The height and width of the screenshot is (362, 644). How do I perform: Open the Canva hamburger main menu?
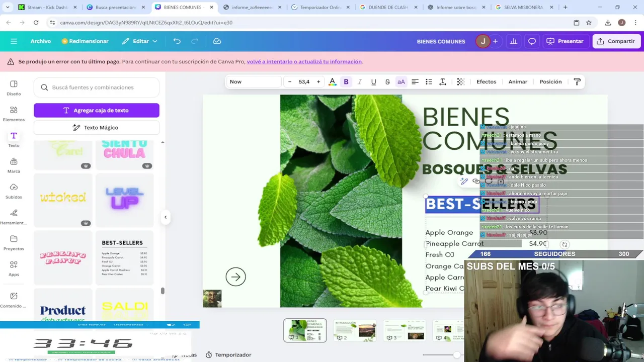pos(14,41)
